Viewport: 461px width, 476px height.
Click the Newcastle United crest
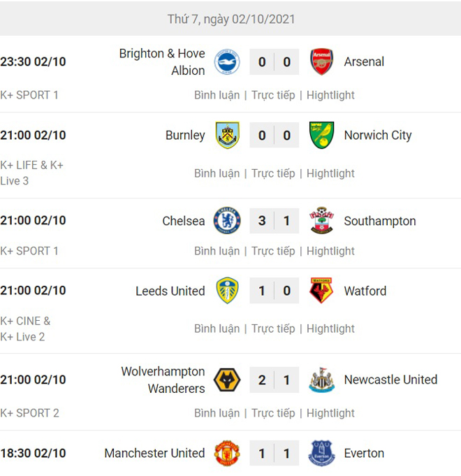(x=322, y=380)
